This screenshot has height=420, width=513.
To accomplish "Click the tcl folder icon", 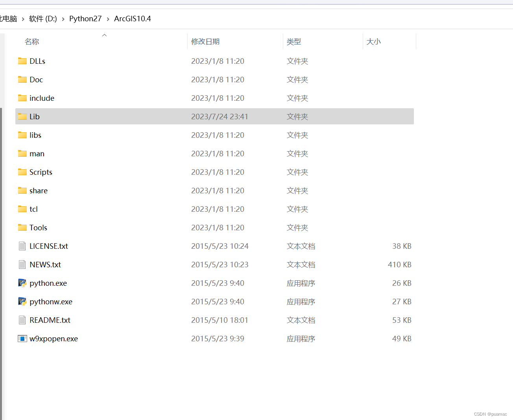I will click(x=22, y=209).
